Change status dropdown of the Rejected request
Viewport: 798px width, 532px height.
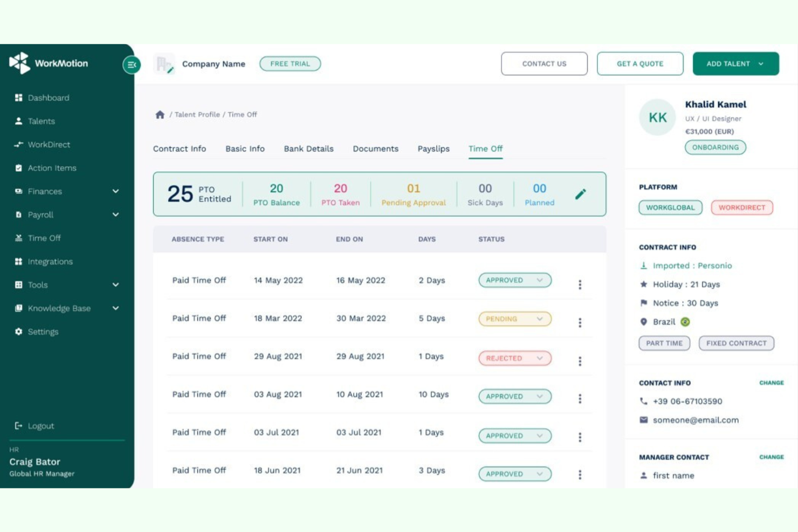[515, 358]
